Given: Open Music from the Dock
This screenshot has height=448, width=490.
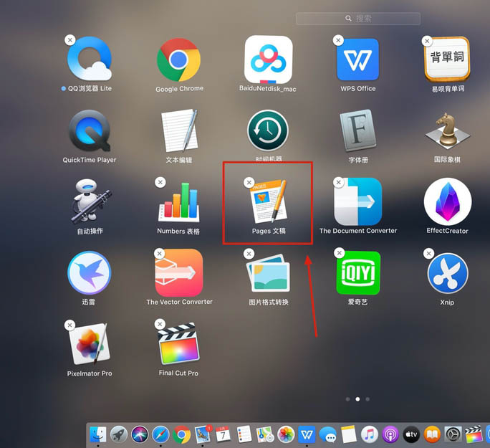Looking at the screenshot, I should click(370, 434).
